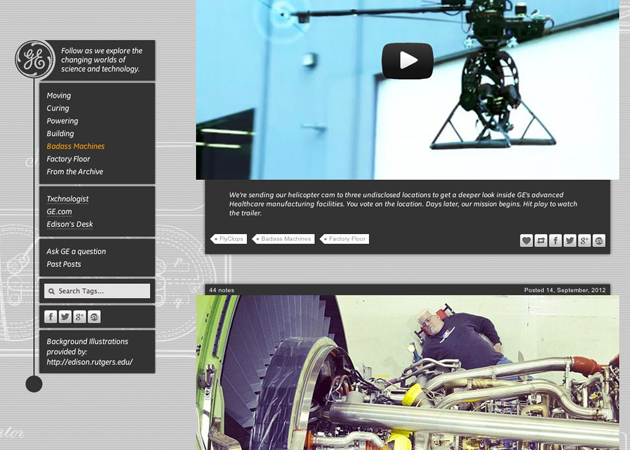Open the From the Archive section
Image resolution: width=630 pixels, height=450 pixels.
[74, 172]
